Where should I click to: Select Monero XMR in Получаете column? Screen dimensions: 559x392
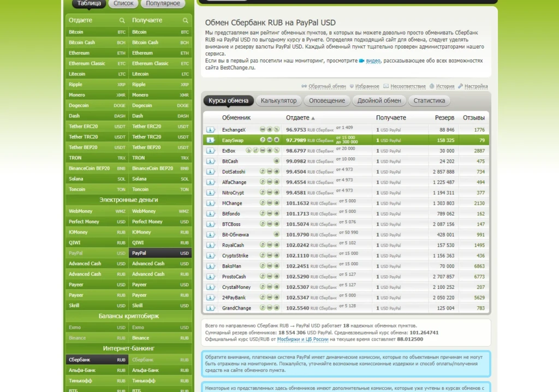(160, 95)
